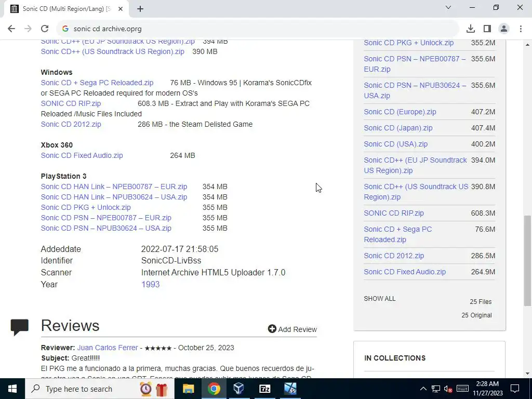The width and height of the screenshot is (532, 399).
Task: Open Sonic CD PKG + Unlock.zip in PlayStation 3
Action: (86, 207)
